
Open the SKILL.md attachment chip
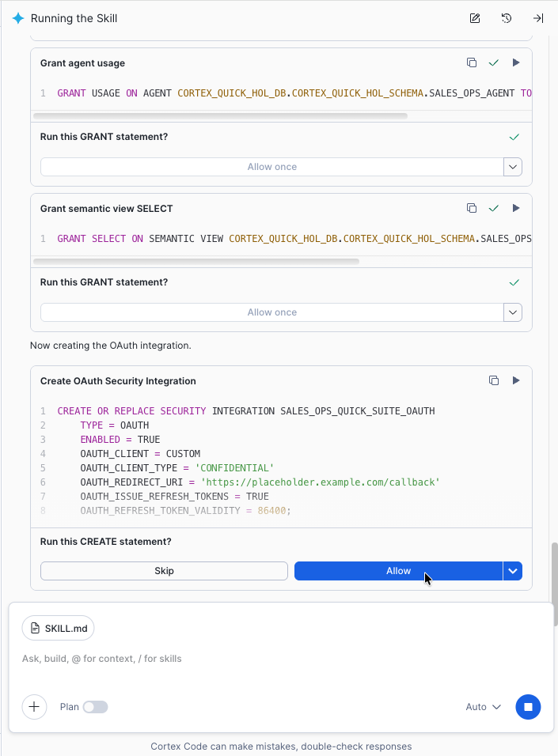[x=58, y=628]
